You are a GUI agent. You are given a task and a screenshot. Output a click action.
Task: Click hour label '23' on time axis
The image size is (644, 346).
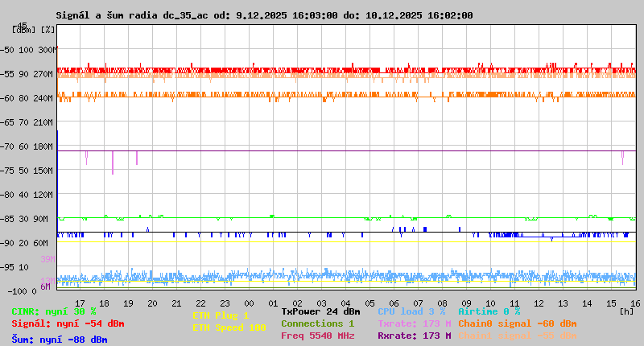225,303
